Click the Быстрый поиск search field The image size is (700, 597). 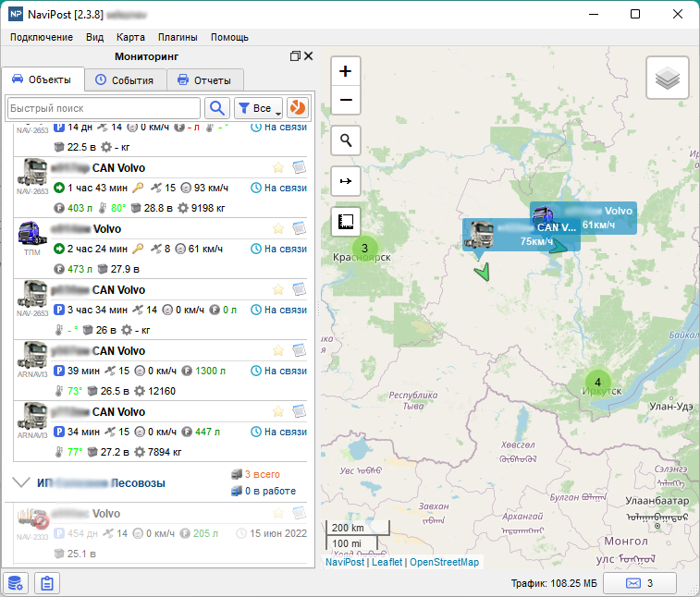(x=104, y=108)
